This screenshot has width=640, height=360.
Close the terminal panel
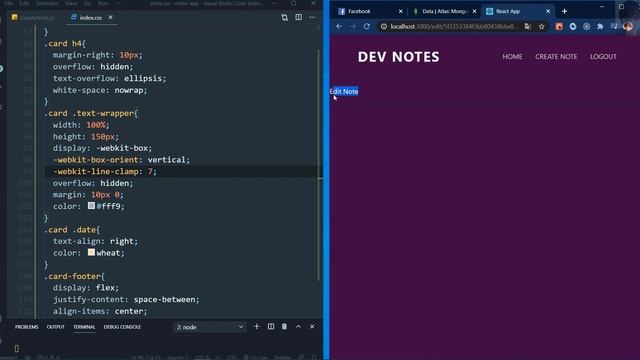click(312, 327)
